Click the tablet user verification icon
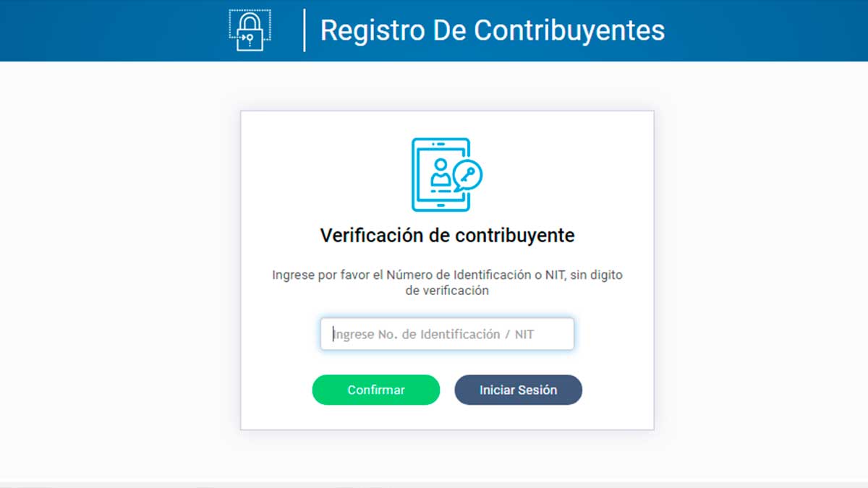 click(x=446, y=174)
